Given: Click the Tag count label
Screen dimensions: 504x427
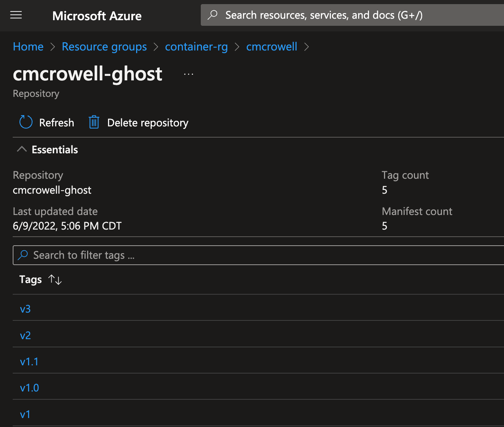Looking at the screenshot, I should pos(405,175).
